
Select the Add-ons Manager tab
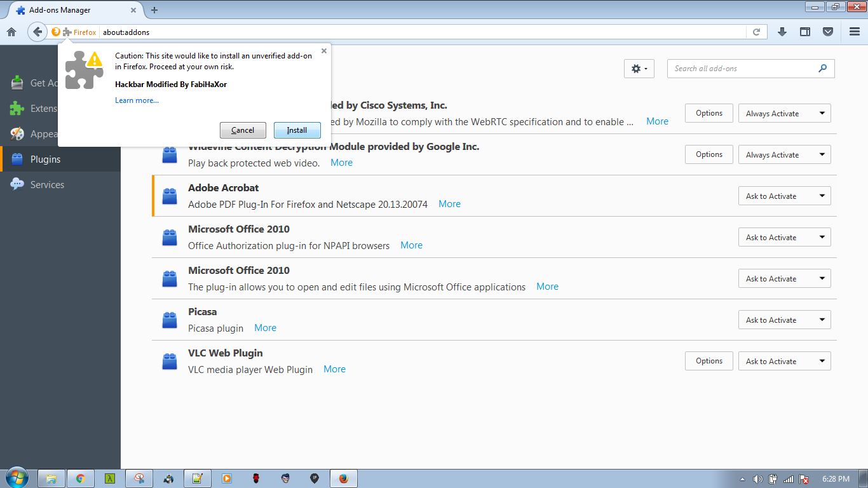point(70,10)
